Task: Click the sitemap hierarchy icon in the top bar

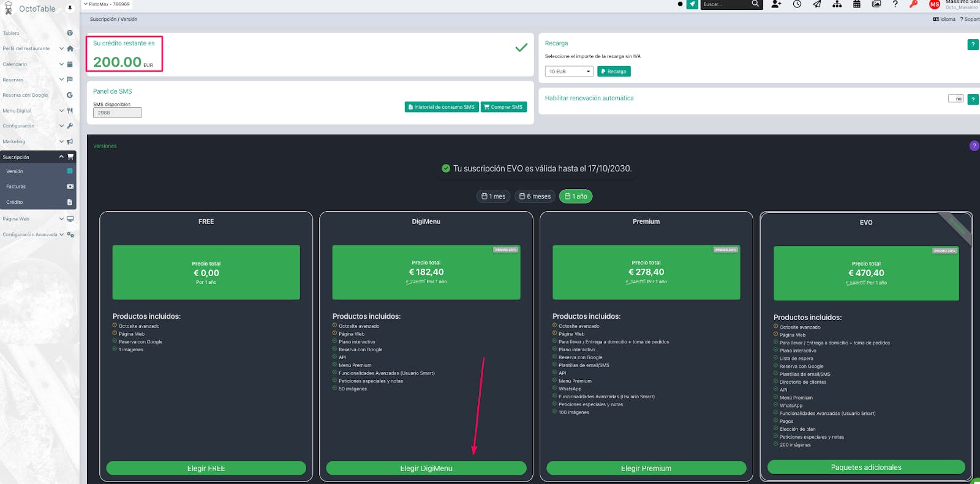Action: point(837,4)
